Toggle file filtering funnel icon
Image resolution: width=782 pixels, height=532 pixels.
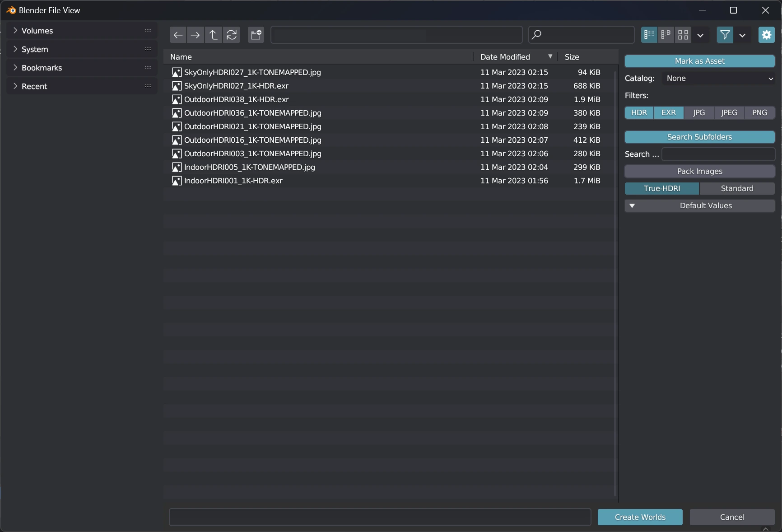point(725,35)
